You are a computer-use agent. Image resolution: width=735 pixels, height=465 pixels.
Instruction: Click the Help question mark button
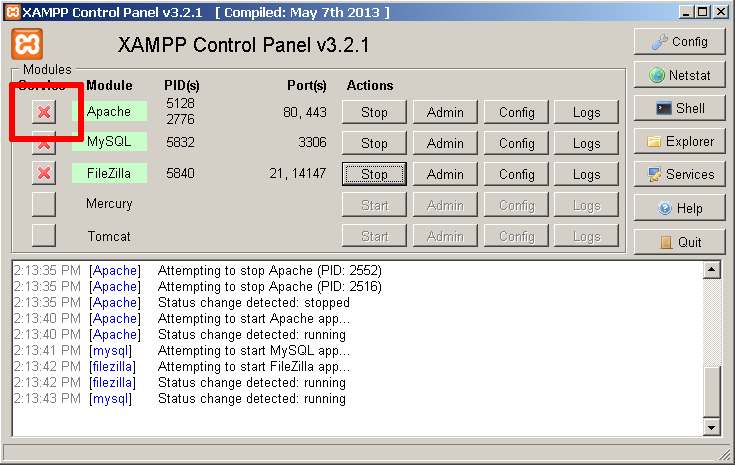coord(679,208)
